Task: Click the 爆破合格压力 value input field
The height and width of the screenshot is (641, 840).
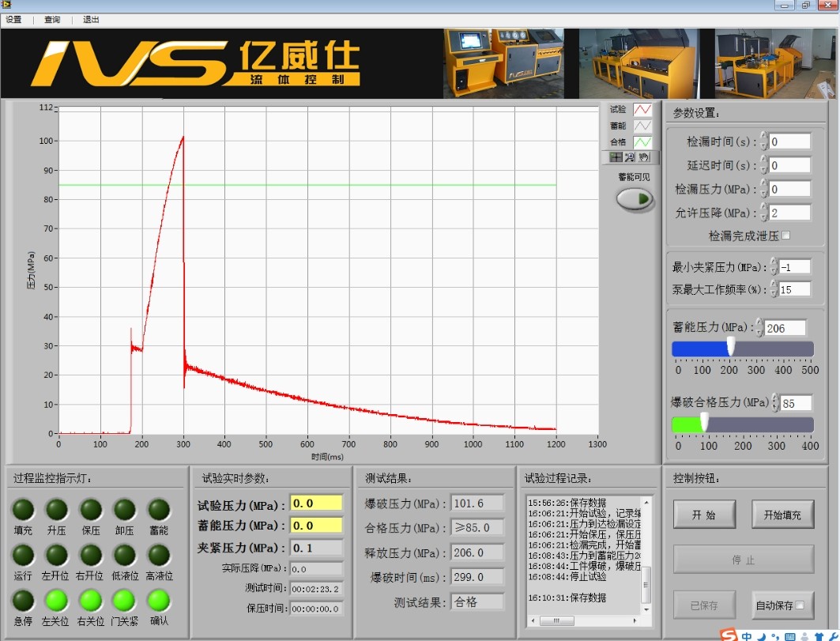Action: (x=795, y=403)
